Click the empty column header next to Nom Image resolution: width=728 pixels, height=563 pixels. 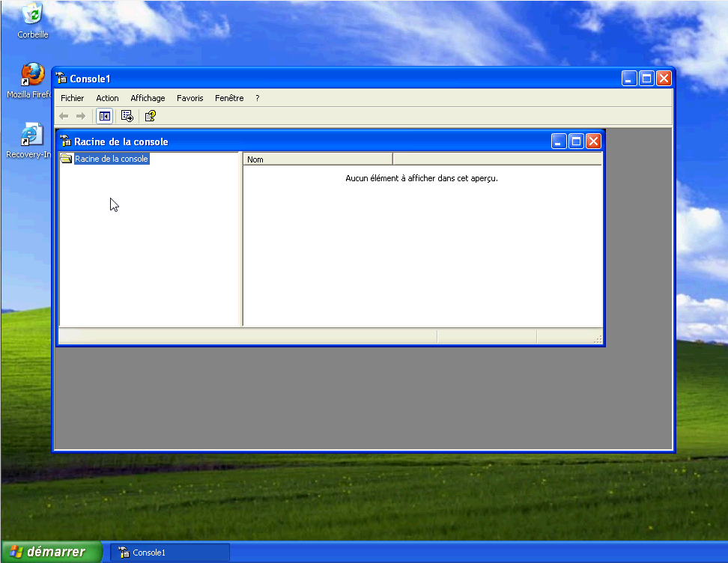click(x=497, y=159)
